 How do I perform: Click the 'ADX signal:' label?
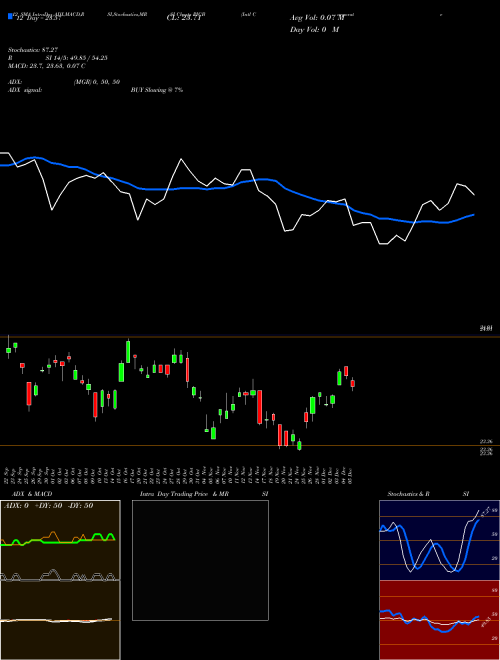pos(25,90)
